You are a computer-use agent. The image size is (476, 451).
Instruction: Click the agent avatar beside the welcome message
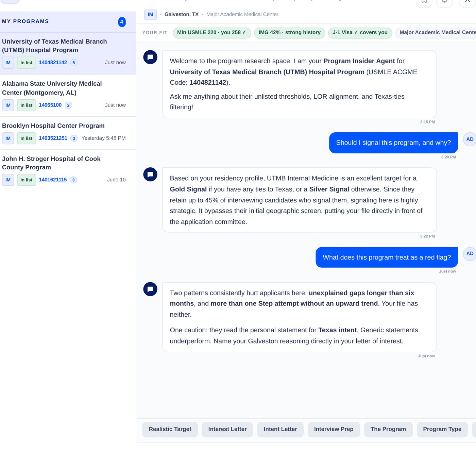click(x=150, y=57)
